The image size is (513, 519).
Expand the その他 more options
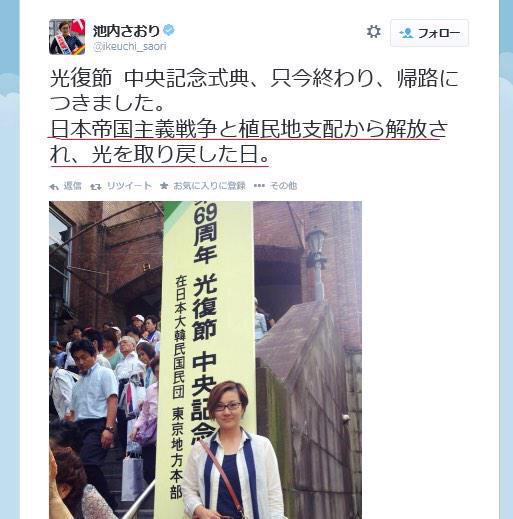click(283, 186)
